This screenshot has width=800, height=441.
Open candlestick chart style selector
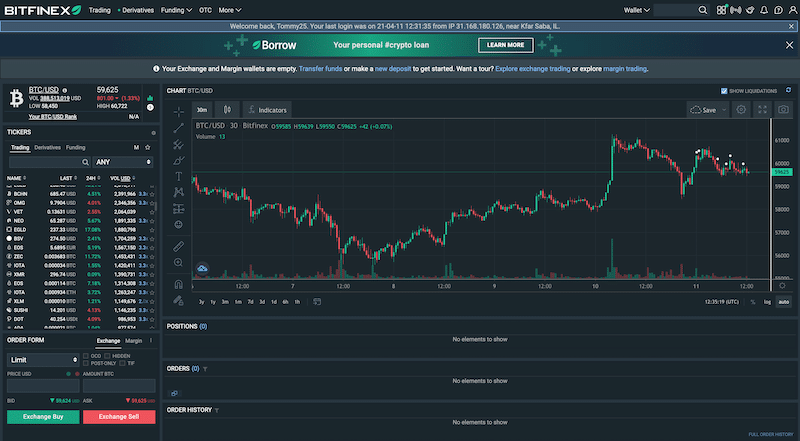click(227, 110)
